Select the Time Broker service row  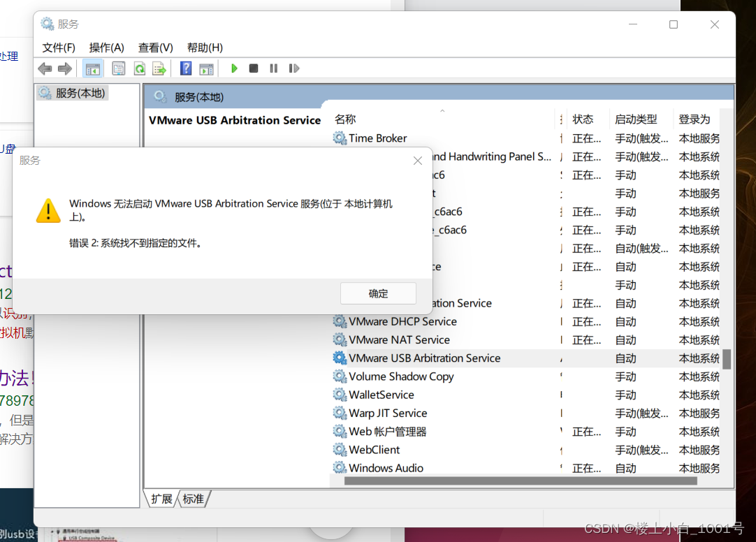525,138
